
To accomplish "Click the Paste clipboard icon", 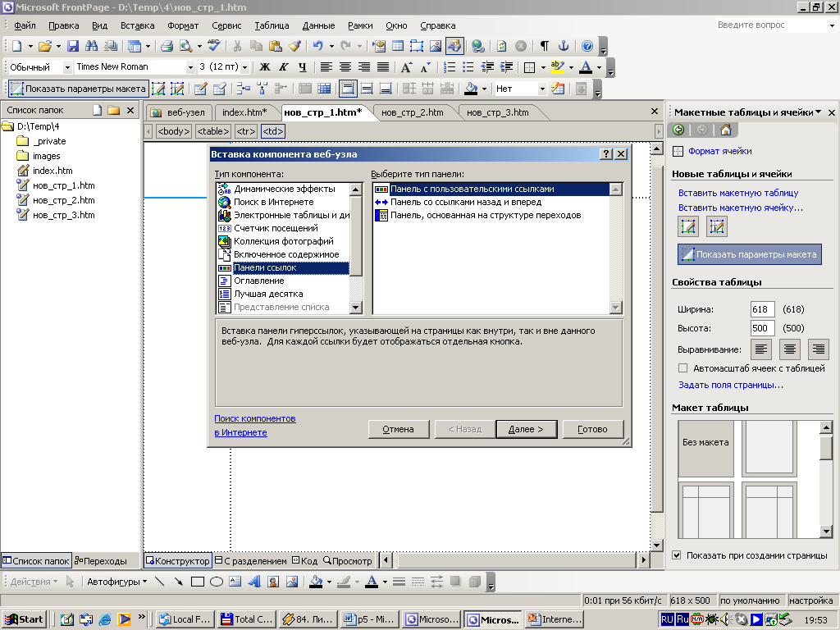I will coord(276,46).
